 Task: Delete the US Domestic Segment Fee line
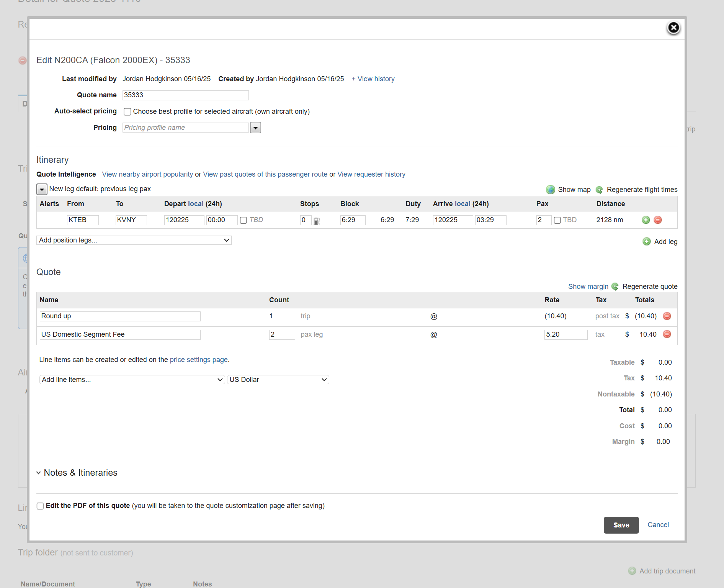[667, 334]
